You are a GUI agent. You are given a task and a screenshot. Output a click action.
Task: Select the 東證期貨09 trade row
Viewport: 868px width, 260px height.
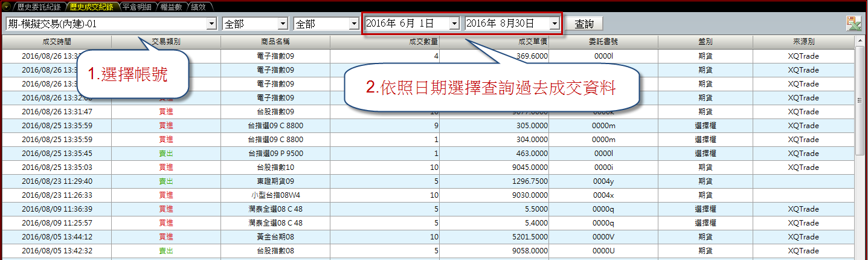point(275,181)
